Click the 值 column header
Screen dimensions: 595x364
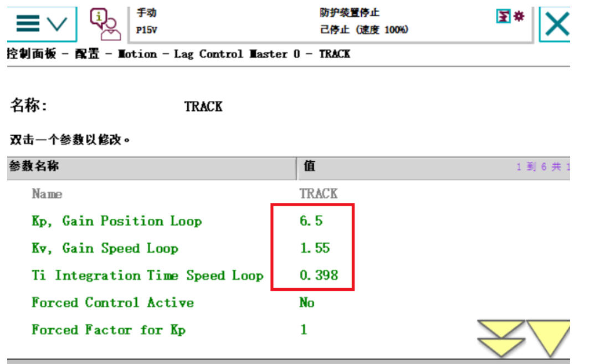(x=309, y=167)
